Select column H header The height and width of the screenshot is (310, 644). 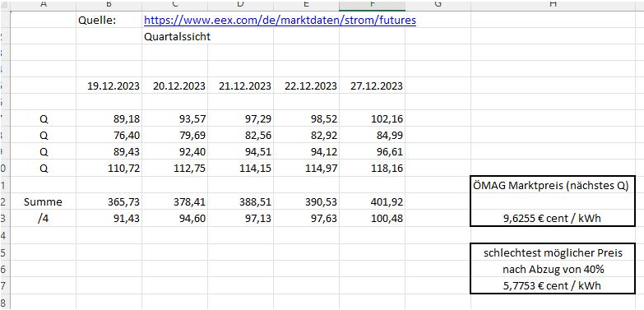(x=553, y=4)
